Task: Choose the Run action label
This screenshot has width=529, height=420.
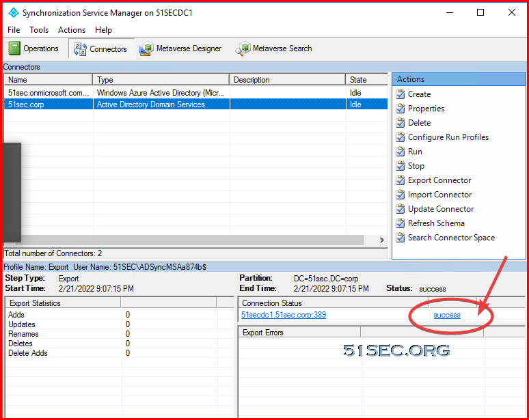Action: coord(415,152)
